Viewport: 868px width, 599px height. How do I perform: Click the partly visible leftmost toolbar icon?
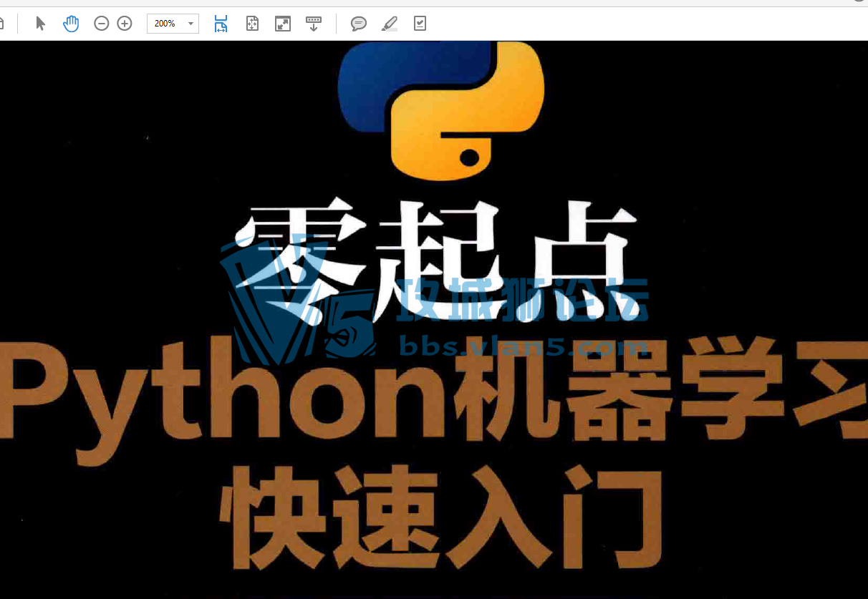point(3,23)
